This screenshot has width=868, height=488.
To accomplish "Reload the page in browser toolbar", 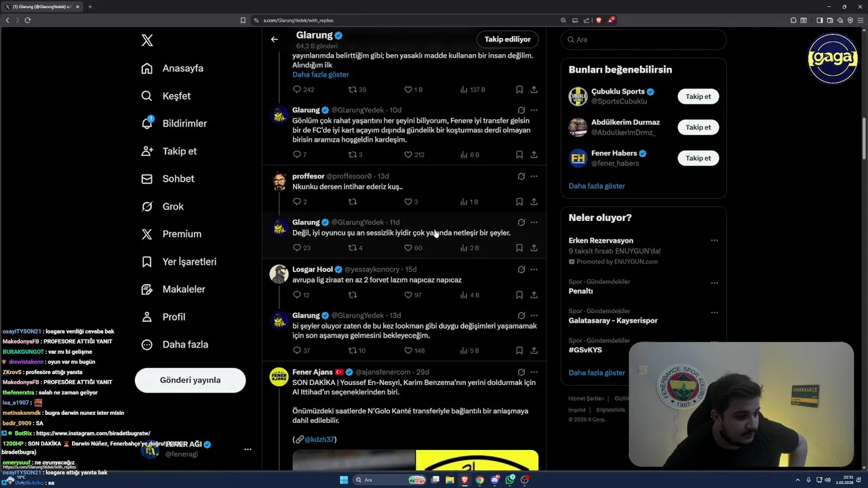I will point(28,20).
